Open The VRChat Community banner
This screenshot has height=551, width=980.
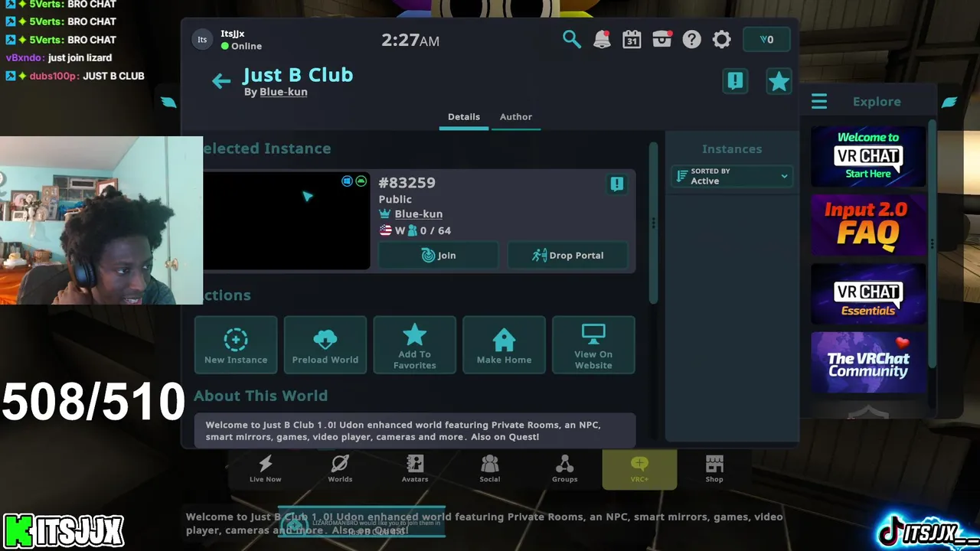868,363
